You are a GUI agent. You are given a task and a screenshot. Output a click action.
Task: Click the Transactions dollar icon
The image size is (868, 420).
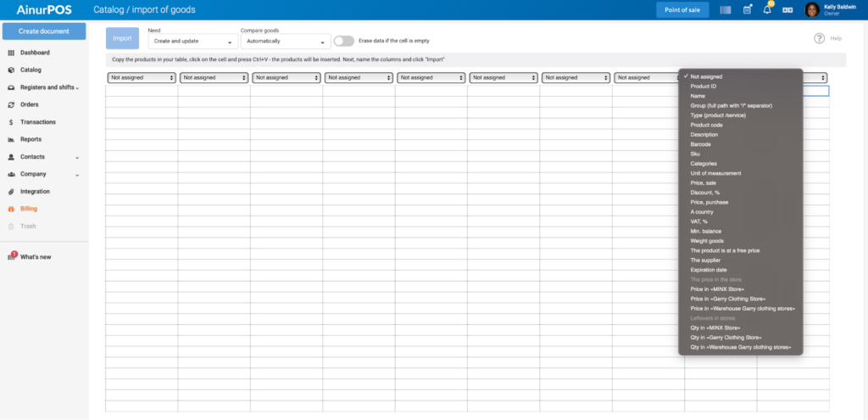click(11, 122)
